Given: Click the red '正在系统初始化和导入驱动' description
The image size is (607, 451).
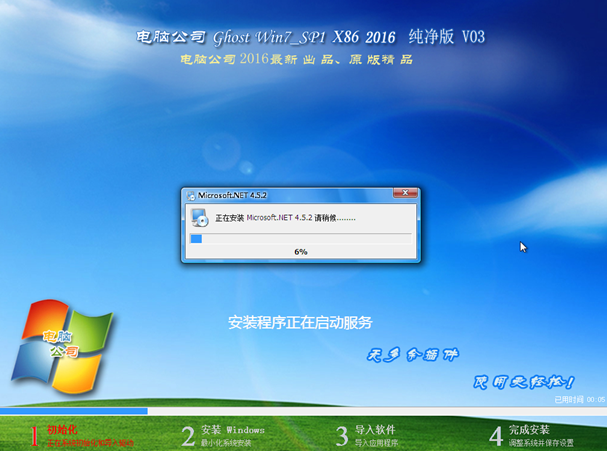Looking at the screenshot, I should coord(90,443).
